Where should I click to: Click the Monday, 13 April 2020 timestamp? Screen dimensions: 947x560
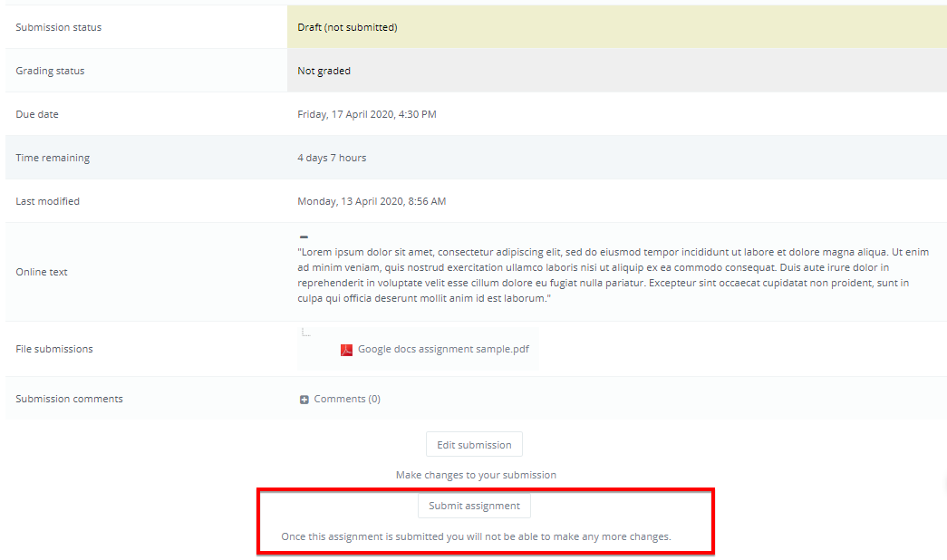tap(371, 201)
